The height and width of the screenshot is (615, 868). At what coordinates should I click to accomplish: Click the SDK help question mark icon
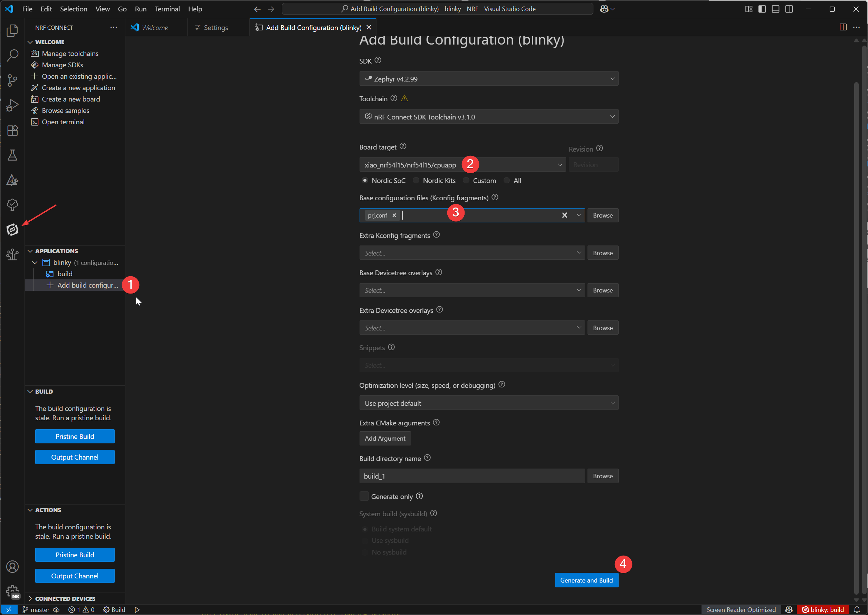378,60
